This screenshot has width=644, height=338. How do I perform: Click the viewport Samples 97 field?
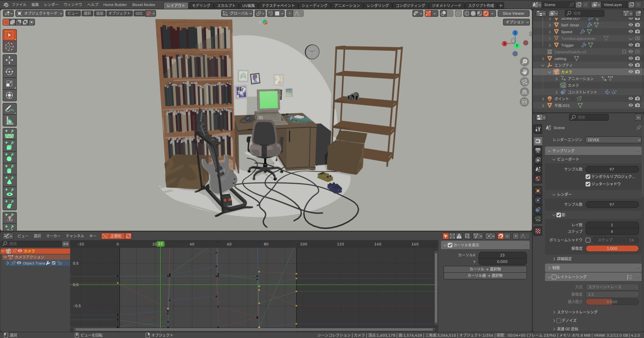click(x=612, y=169)
